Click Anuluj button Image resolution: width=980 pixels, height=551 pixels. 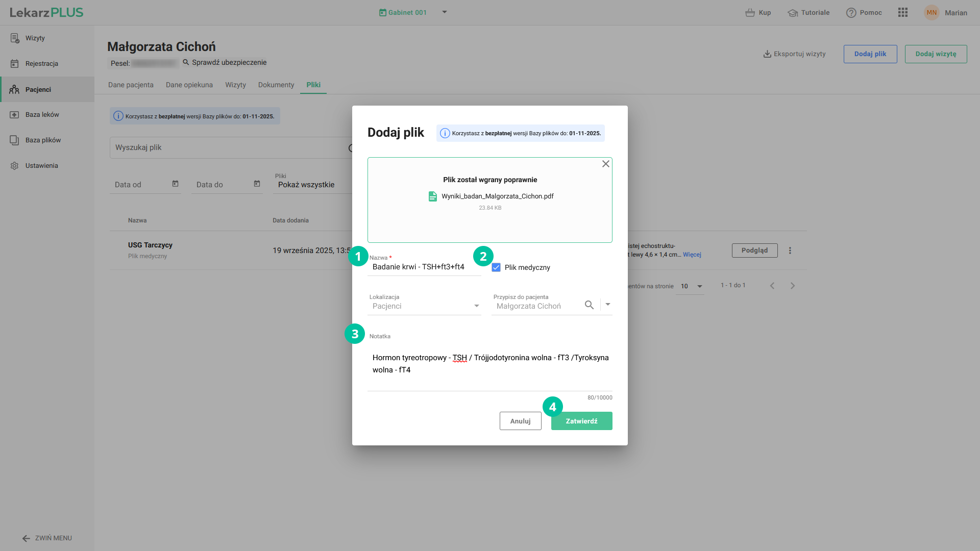[x=520, y=421]
